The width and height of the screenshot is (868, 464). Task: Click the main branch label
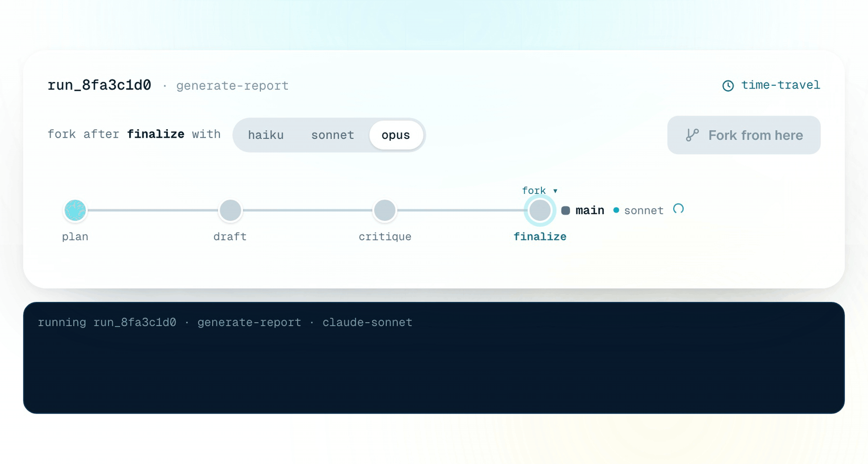590,210
